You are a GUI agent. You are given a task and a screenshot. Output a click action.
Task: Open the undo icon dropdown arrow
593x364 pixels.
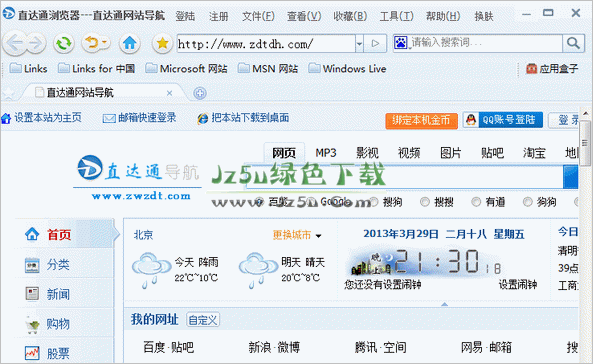tap(104, 42)
